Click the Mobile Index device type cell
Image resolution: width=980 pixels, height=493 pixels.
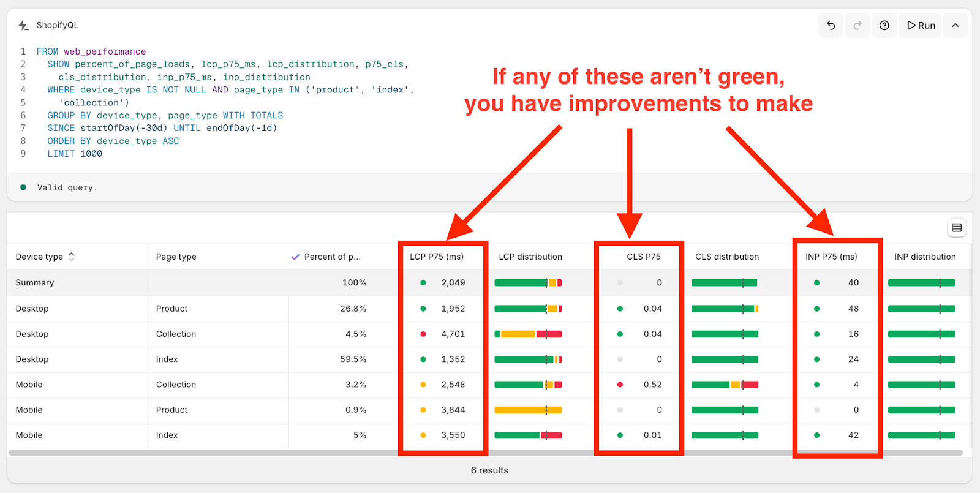[29, 435]
